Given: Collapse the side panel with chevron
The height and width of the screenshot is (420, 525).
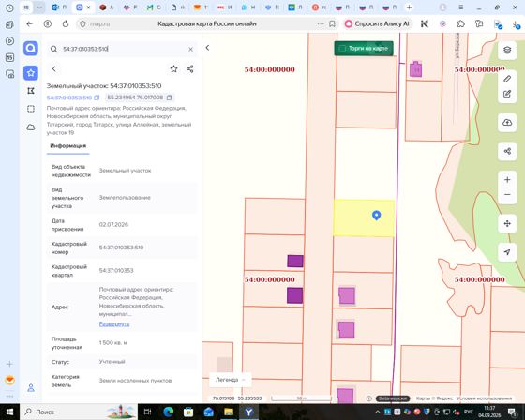Looking at the screenshot, I should pyautogui.click(x=207, y=48).
